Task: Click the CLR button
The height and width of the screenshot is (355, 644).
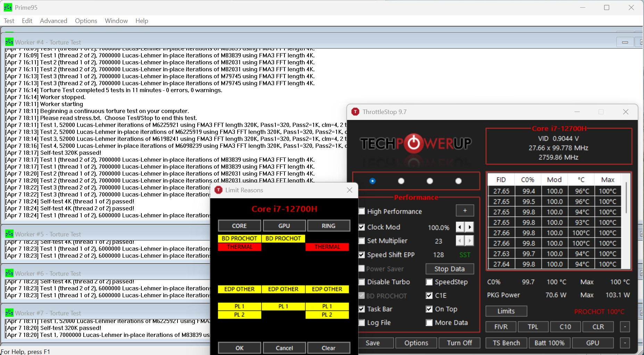Action: 598,327
